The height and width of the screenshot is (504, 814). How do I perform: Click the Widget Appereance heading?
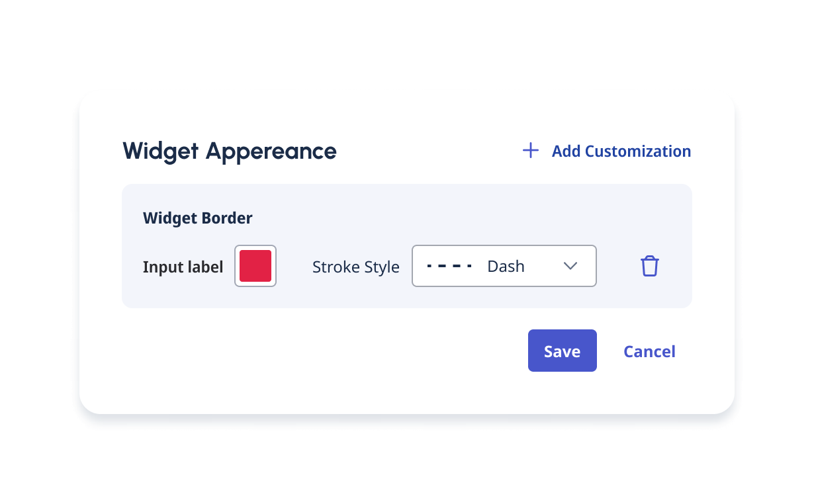tap(229, 151)
